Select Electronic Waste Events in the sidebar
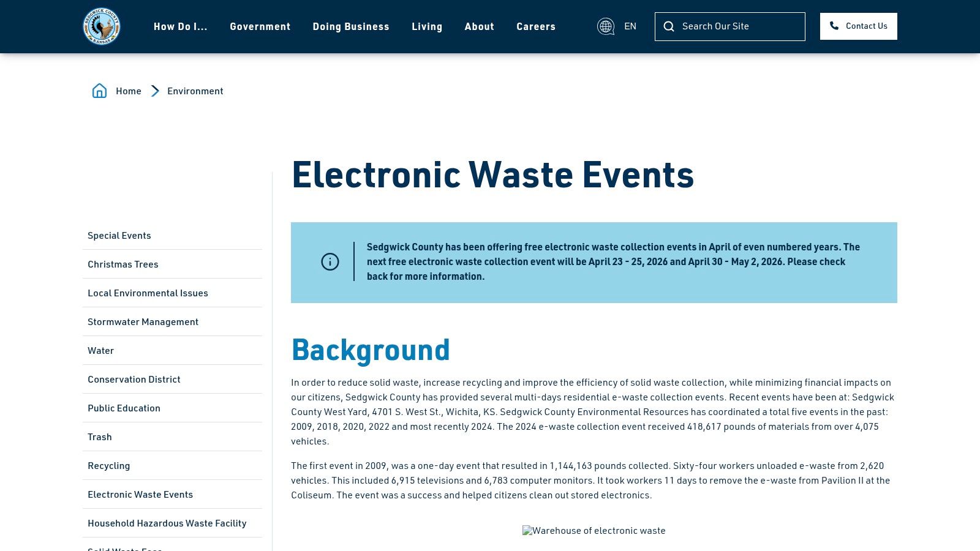Screen dimensions: 980x551 coord(140,494)
